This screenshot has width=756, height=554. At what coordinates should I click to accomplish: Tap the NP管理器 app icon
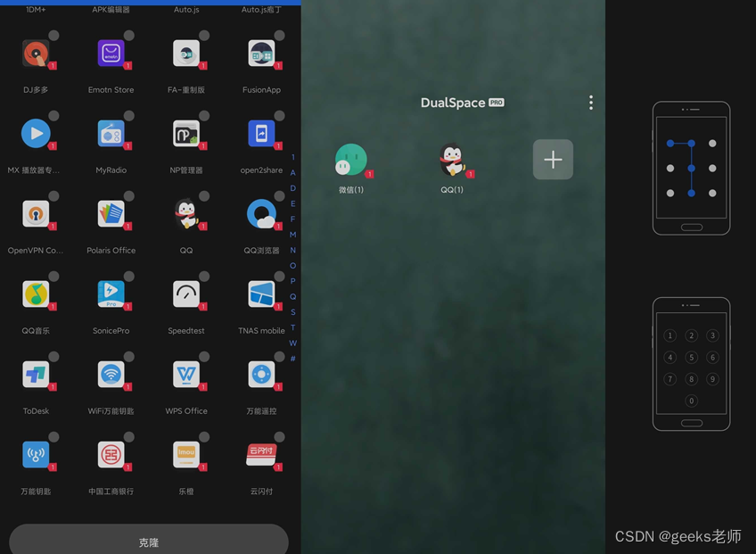(x=186, y=133)
